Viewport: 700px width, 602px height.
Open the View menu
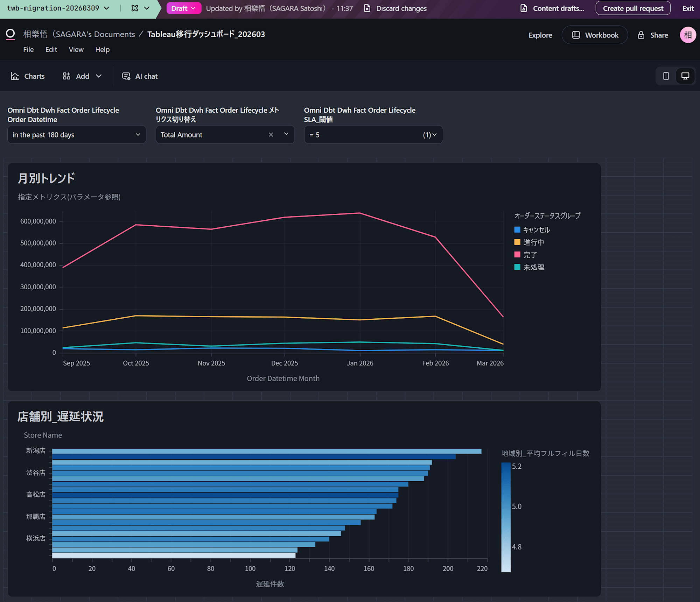tap(76, 50)
